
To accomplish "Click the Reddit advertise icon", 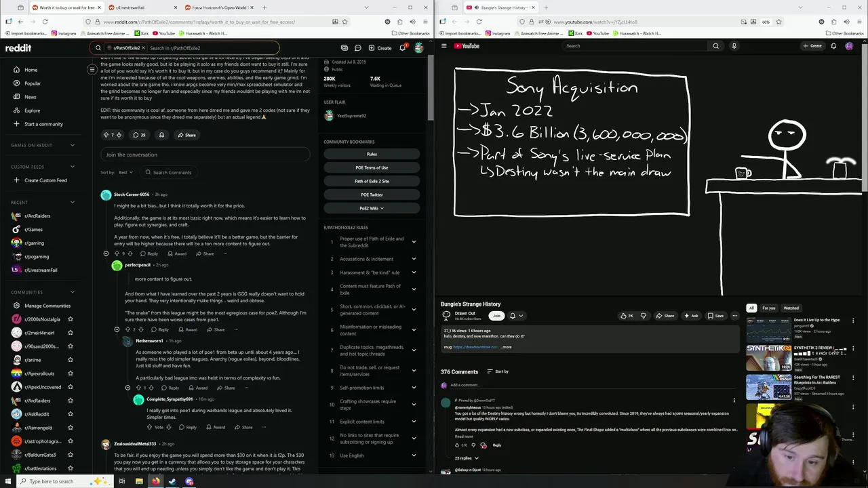I will pyautogui.click(x=344, y=48).
